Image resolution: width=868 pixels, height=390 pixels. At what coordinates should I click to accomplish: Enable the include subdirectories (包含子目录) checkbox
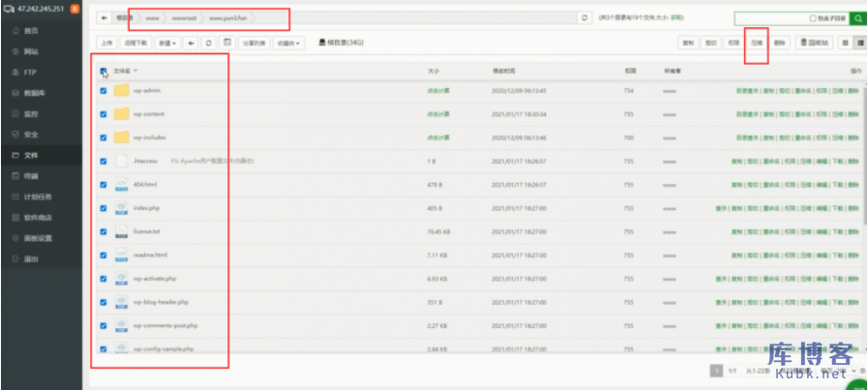812,17
